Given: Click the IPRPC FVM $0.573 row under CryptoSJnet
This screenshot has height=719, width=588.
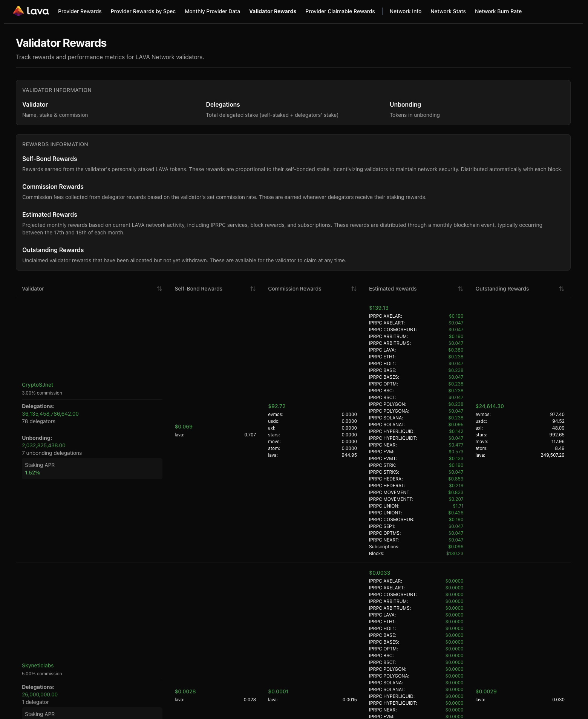Looking at the screenshot, I should (416, 452).
